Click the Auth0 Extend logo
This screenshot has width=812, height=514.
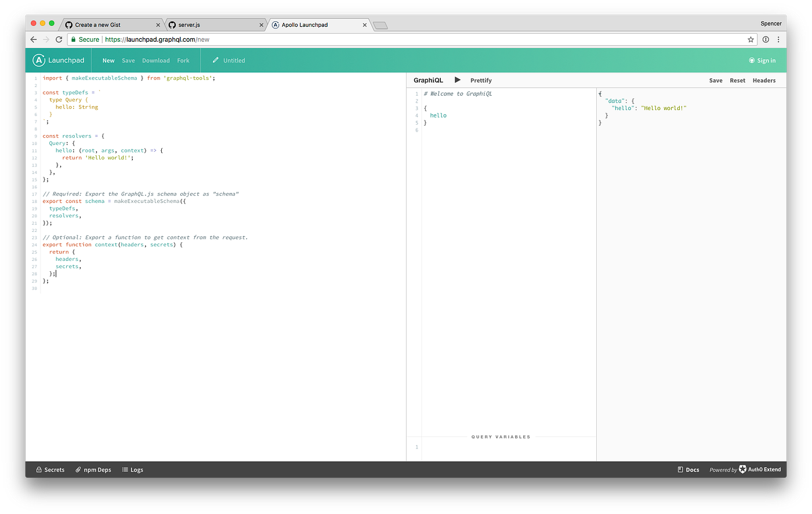[x=743, y=469]
